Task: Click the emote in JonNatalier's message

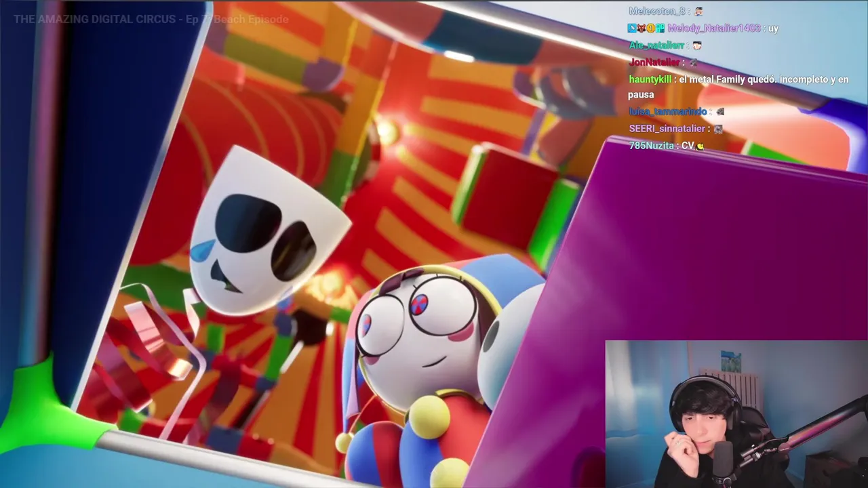Action: pos(693,62)
